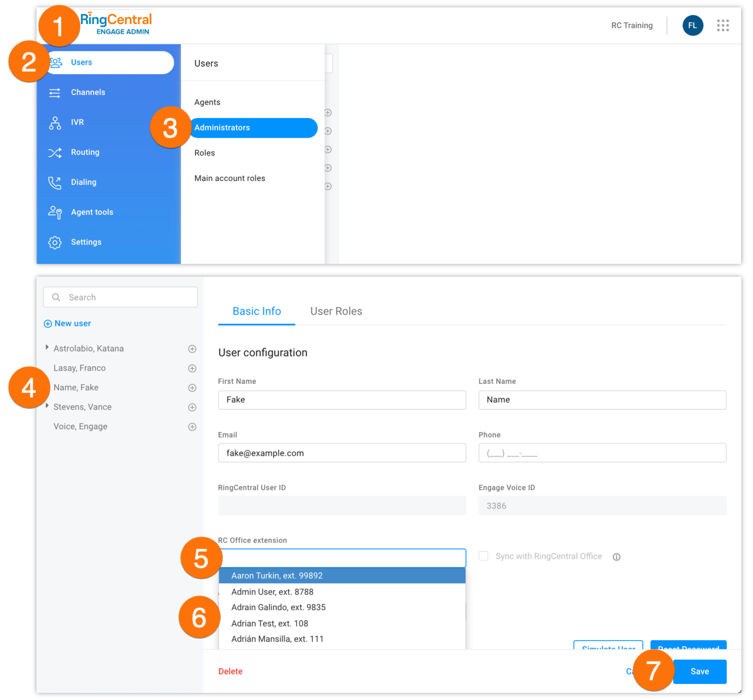Viewport: 753px width, 700px height.
Task: Open the app launcher grid icon
Action: pyautogui.click(x=722, y=26)
